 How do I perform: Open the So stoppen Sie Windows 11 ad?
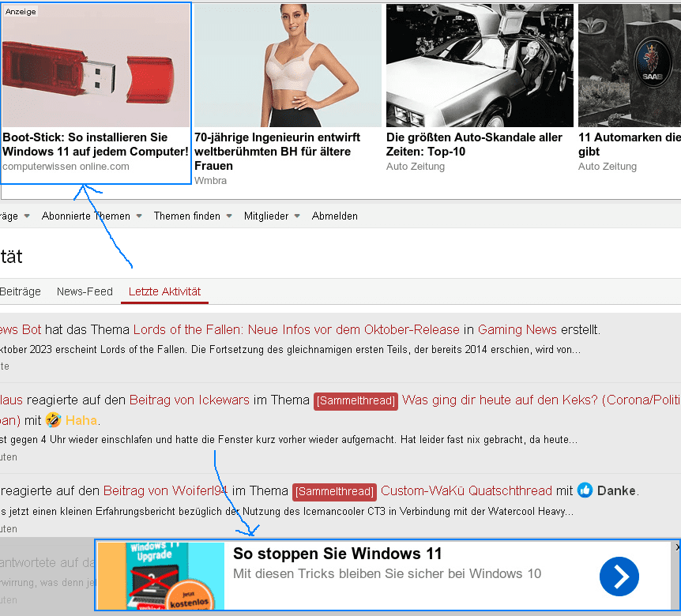pyautogui.click(x=337, y=554)
